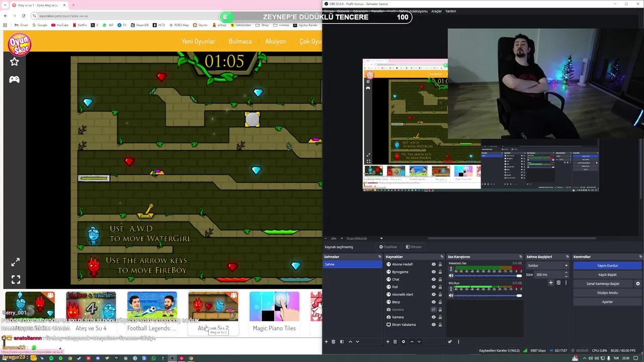Move source down in Kaynaklar

pos(419,342)
